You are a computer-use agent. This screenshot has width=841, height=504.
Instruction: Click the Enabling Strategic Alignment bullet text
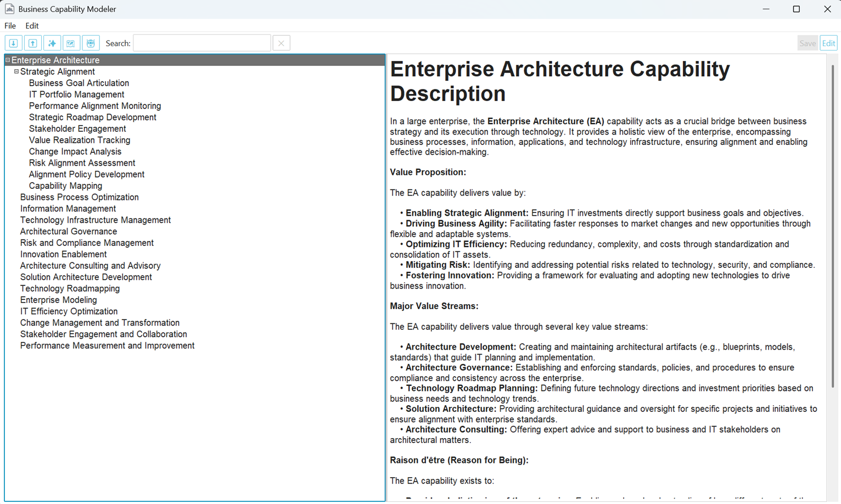click(602, 214)
